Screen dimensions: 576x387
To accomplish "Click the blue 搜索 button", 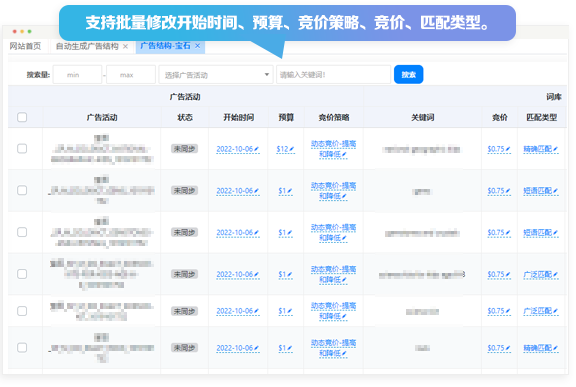I will (x=408, y=75).
